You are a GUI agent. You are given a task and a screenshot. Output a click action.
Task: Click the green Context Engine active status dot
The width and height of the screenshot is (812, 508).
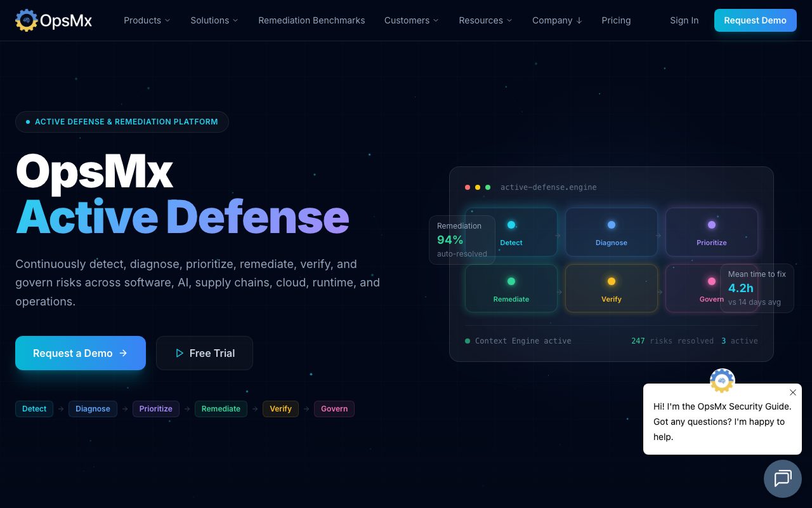468,341
